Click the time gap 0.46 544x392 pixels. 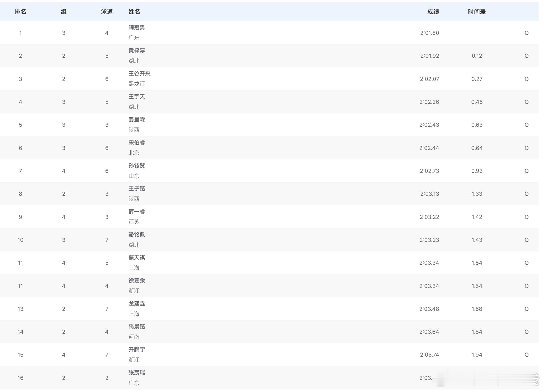pos(477,102)
